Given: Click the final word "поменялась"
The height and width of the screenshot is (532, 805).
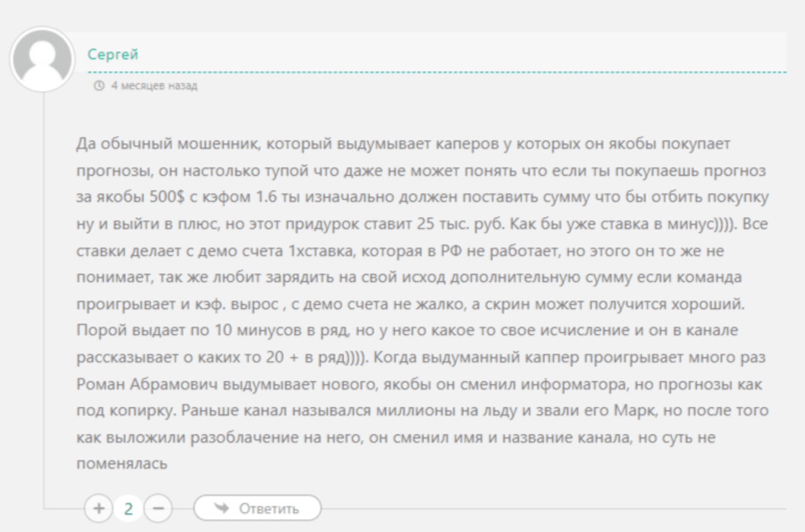Looking at the screenshot, I should click(122, 464).
